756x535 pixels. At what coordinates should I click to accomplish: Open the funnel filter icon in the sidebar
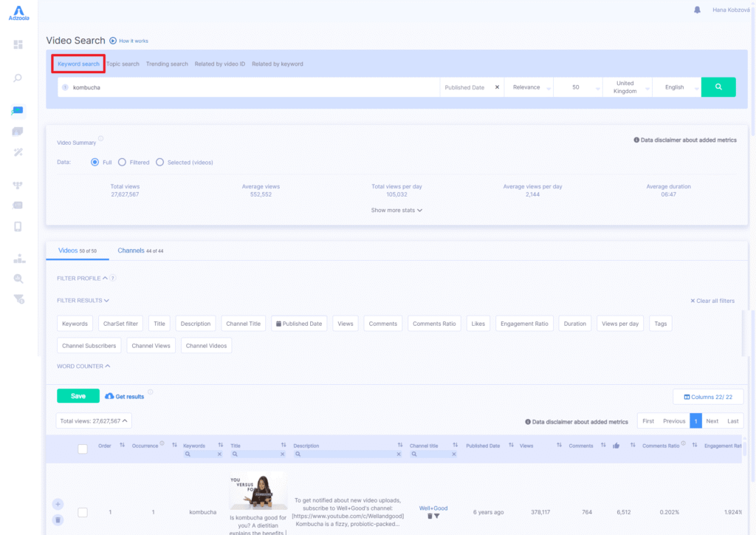point(18,299)
